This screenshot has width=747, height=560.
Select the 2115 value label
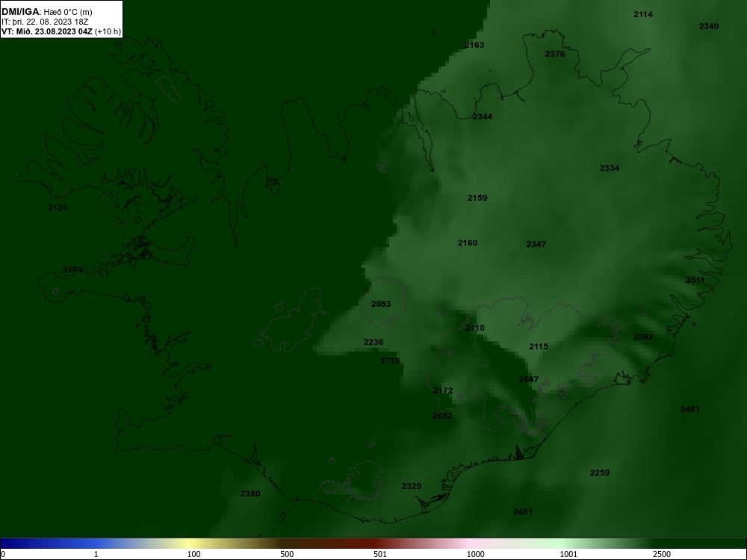539,347
